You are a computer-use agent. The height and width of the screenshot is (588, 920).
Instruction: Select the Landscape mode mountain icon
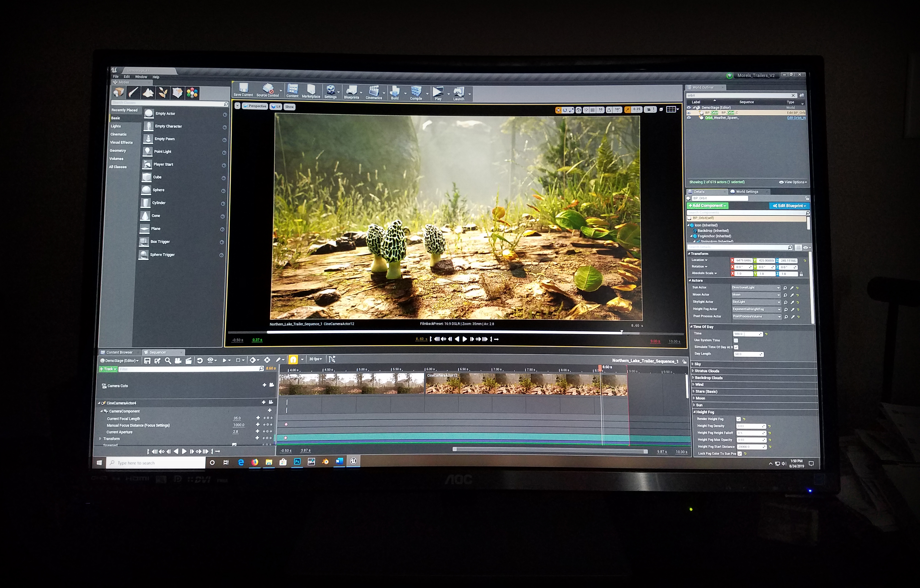(x=148, y=92)
